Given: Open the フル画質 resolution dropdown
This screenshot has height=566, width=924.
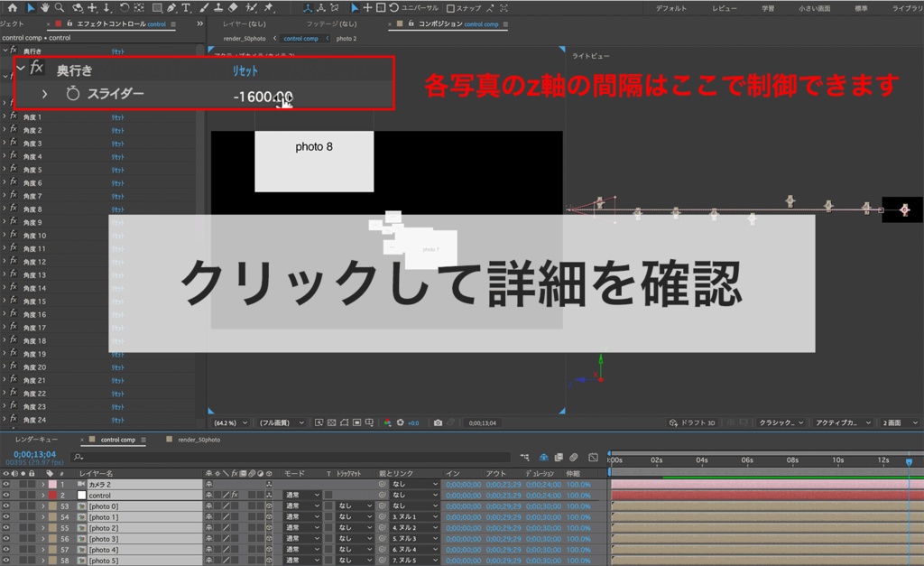Looking at the screenshot, I should 277,422.
